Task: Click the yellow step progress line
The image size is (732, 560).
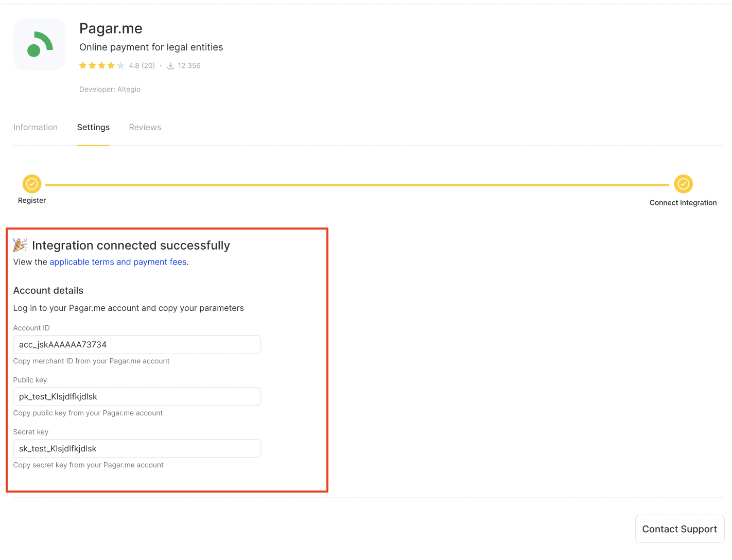Action: (x=357, y=185)
